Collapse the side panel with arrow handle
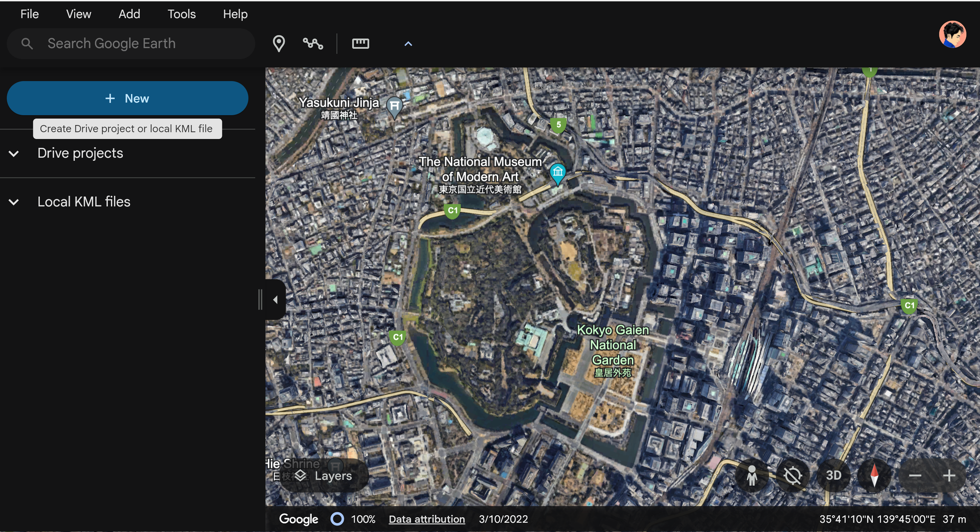The image size is (980, 532). pos(275,300)
